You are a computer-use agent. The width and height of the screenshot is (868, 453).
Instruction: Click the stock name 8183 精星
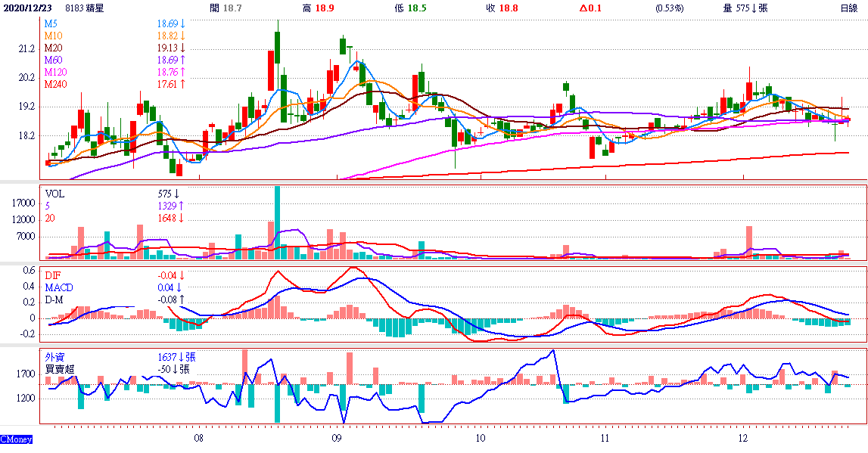[84, 8]
